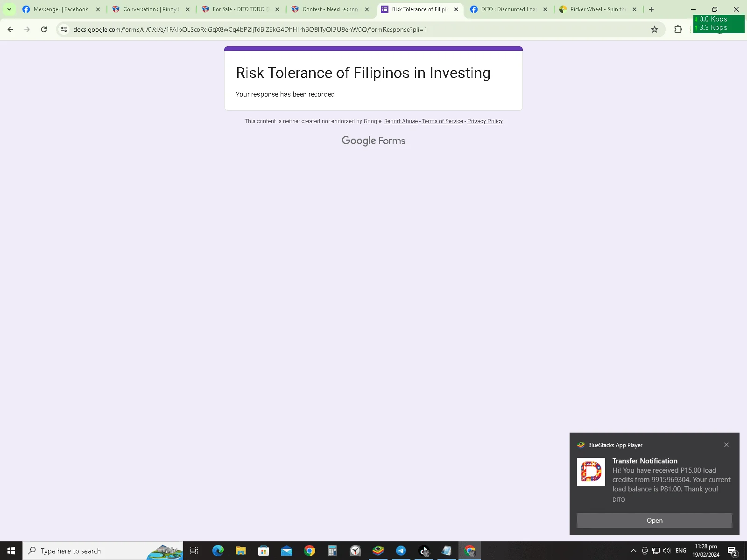Open the clock app on the taskbar
Viewport: 747px width, 560px height.
tap(355, 551)
